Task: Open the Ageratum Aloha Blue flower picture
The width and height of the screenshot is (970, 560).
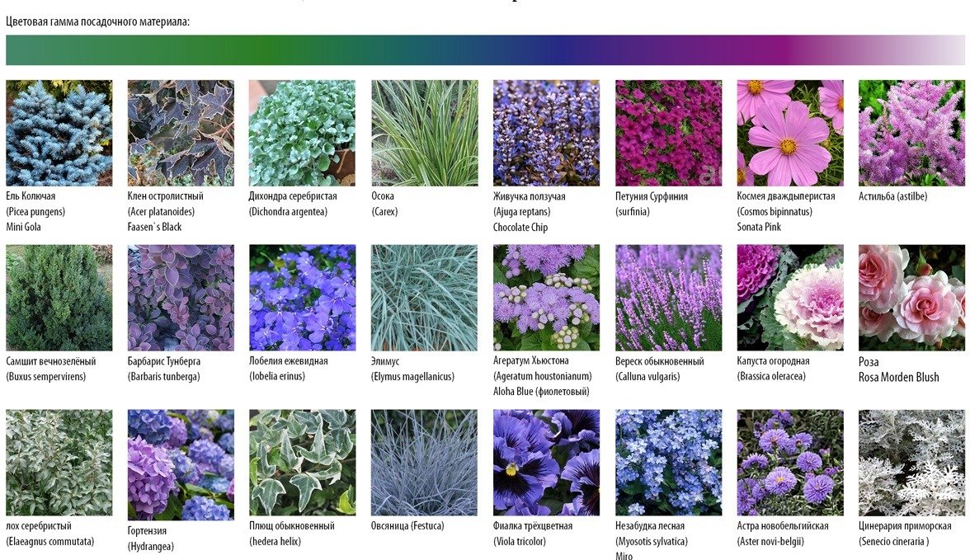Action: (x=546, y=298)
